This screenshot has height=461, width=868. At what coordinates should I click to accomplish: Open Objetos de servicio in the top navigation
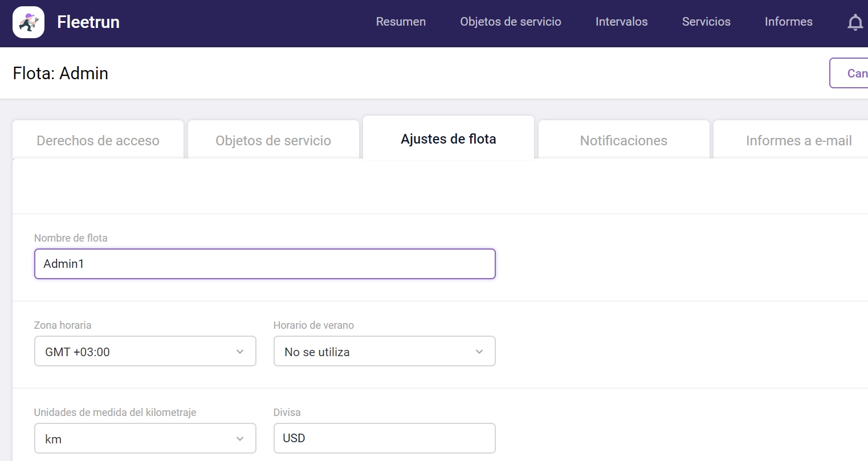[510, 22]
